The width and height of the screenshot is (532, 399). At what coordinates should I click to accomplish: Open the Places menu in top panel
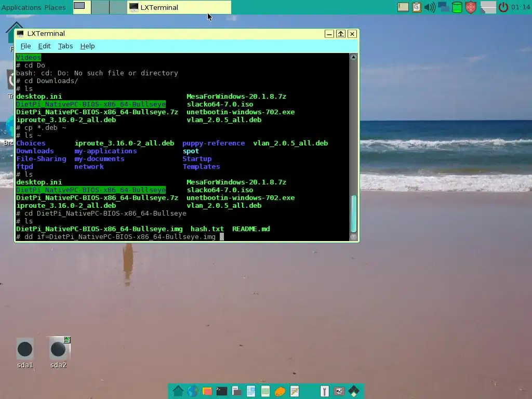coord(55,7)
